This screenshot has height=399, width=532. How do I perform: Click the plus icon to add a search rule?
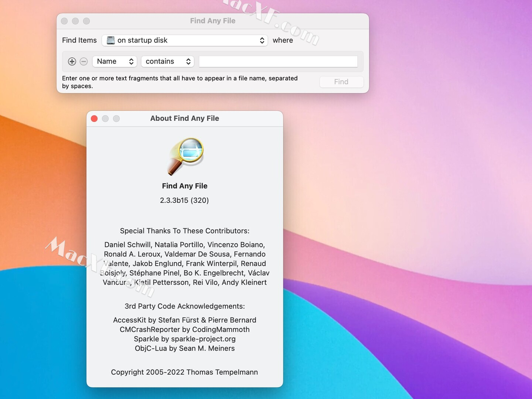tap(72, 61)
